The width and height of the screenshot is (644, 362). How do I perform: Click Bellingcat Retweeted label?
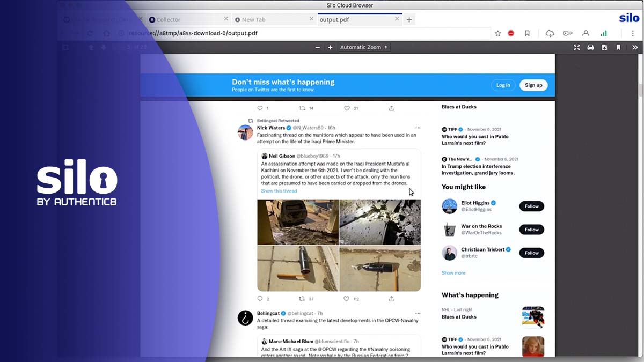coord(278,121)
